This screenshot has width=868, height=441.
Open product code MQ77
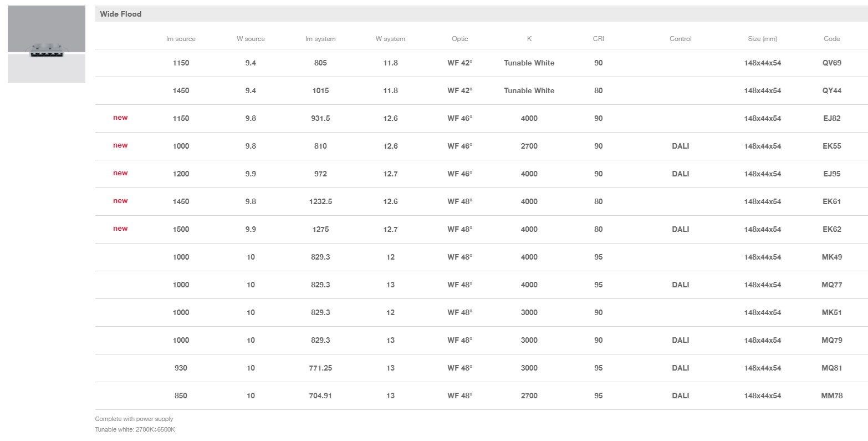click(x=831, y=285)
